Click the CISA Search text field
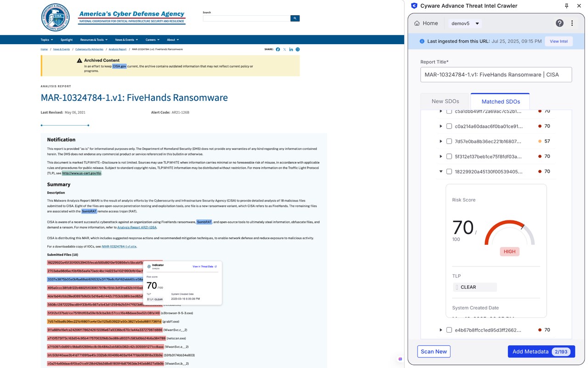This screenshot has width=588, height=368. click(246, 18)
